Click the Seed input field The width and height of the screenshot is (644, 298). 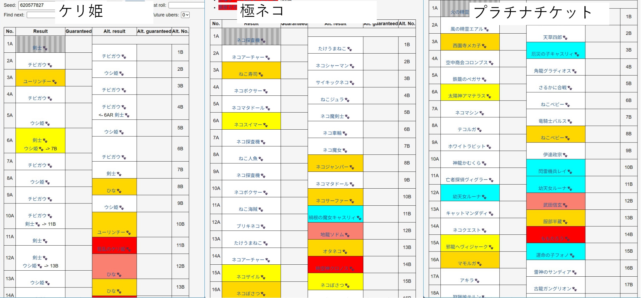click(37, 5)
